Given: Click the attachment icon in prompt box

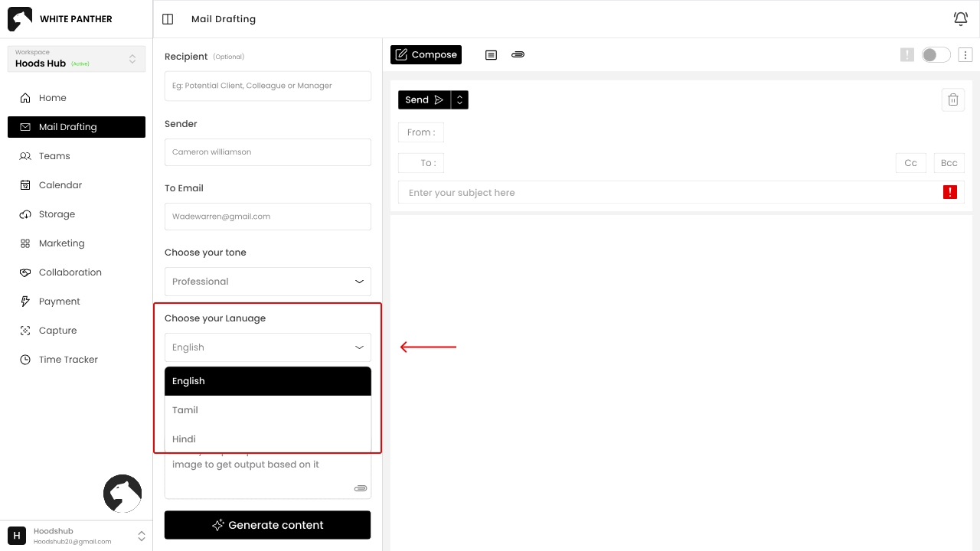Looking at the screenshot, I should pyautogui.click(x=361, y=488).
